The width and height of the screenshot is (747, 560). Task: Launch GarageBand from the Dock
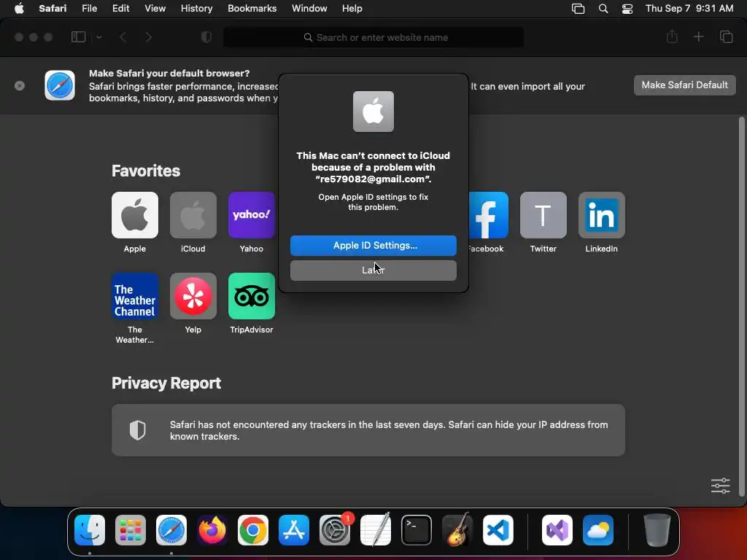(x=457, y=530)
